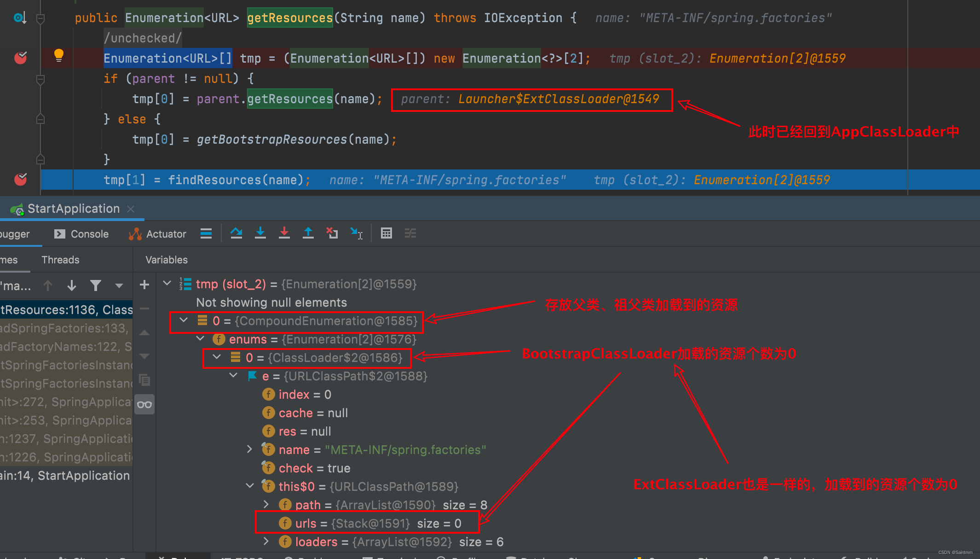Select the main:14, StartApplication stack frame
Viewport: 980px width, 559px height.
pos(64,476)
